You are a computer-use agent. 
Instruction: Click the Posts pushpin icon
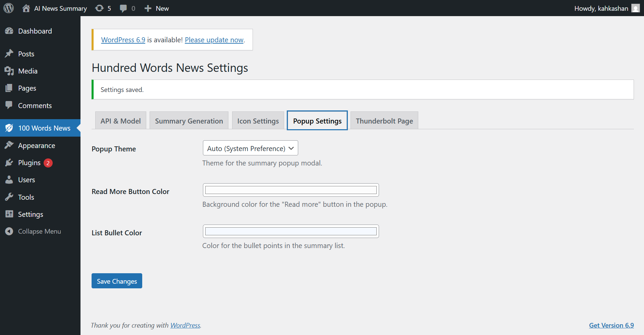click(9, 54)
